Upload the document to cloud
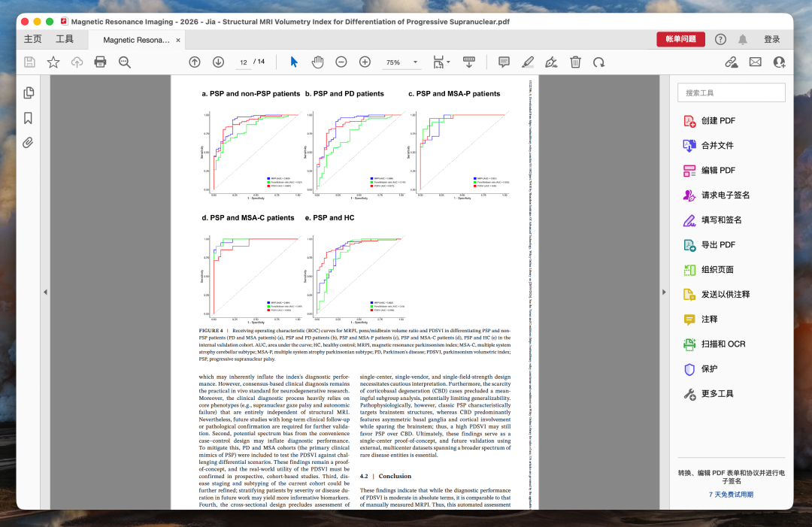This screenshot has width=812, height=527. [x=77, y=62]
